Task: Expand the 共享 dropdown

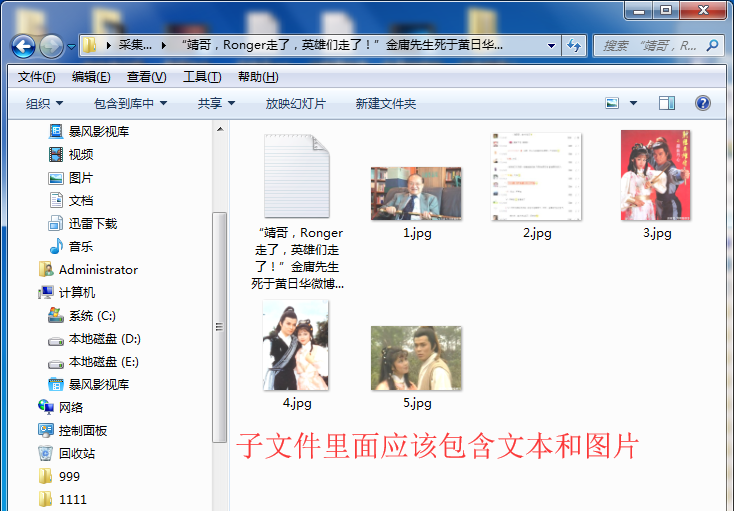Action: 216,103
